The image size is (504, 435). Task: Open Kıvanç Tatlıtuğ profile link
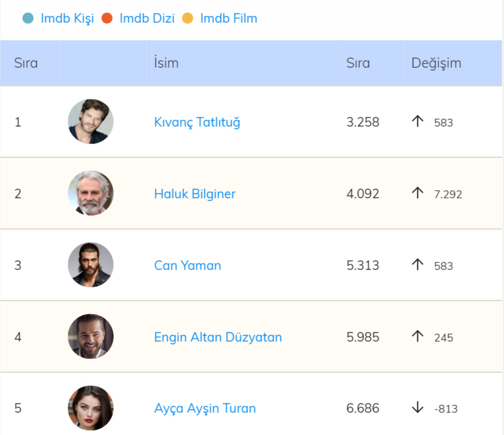197,122
